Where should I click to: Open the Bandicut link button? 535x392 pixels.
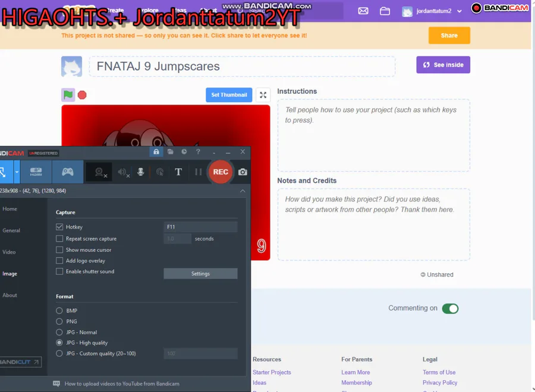pyautogui.click(x=20, y=362)
